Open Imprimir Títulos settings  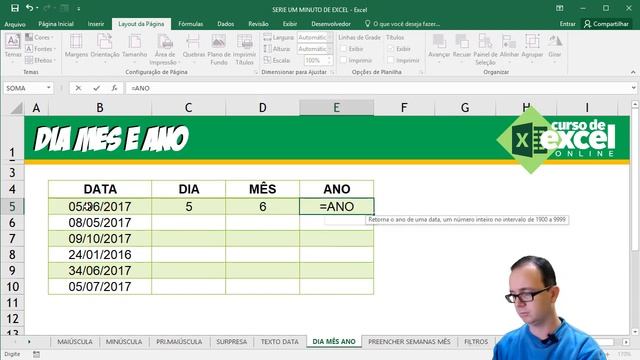[x=244, y=49]
